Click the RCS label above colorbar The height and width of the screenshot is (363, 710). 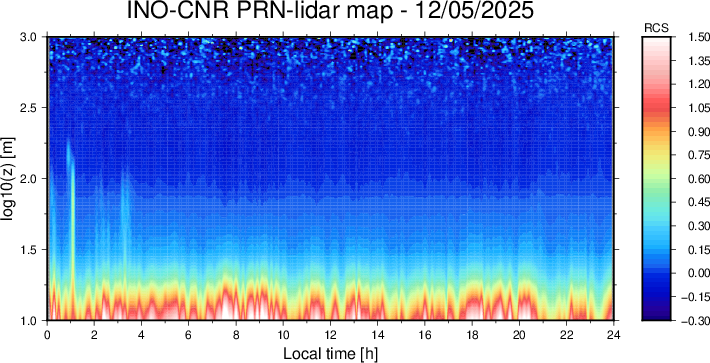[656, 29]
